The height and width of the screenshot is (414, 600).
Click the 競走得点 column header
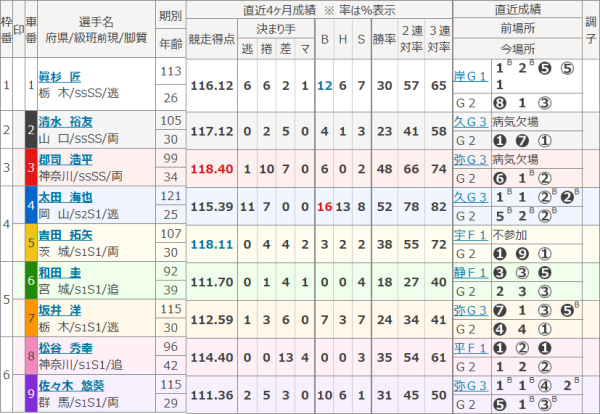click(x=212, y=39)
